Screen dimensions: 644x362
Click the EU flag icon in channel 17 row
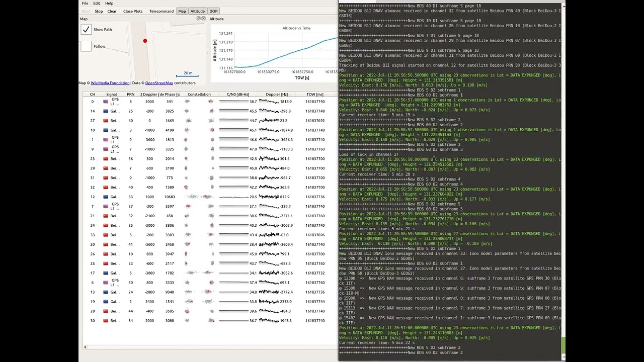click(106, 273)
